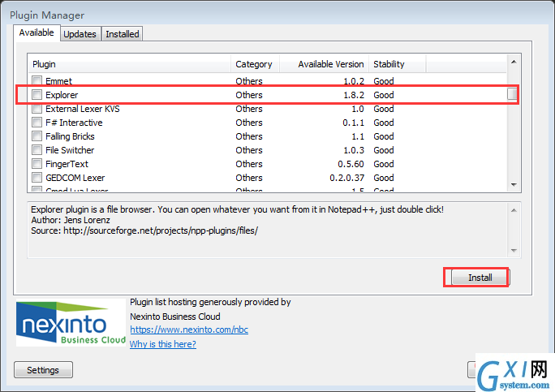Click the sourceforge Source URL line

(144, 230)
